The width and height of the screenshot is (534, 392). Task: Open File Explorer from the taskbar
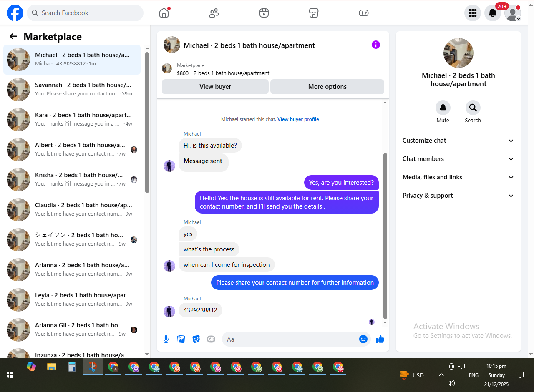(52, 367)
